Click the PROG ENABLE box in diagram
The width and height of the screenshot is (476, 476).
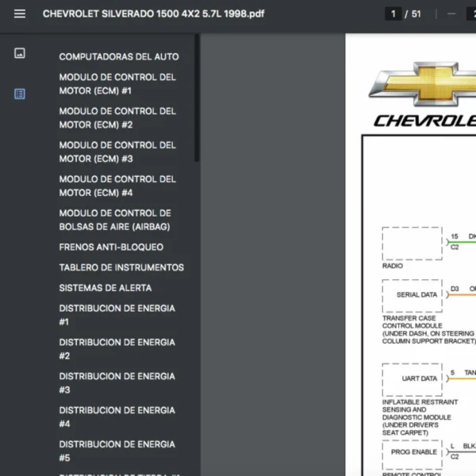(413, 455)
